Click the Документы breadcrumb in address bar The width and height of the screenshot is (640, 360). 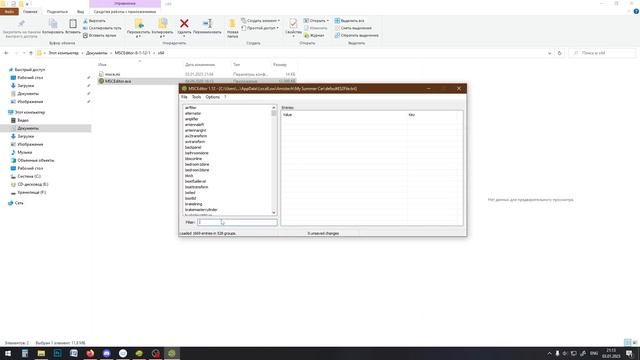click(x=97, y=53)
